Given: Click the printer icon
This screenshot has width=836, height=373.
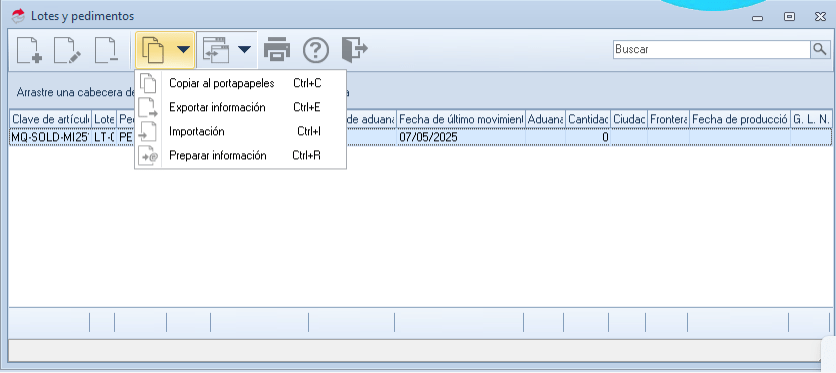Looking at the screenshot, I should point(277,50).
